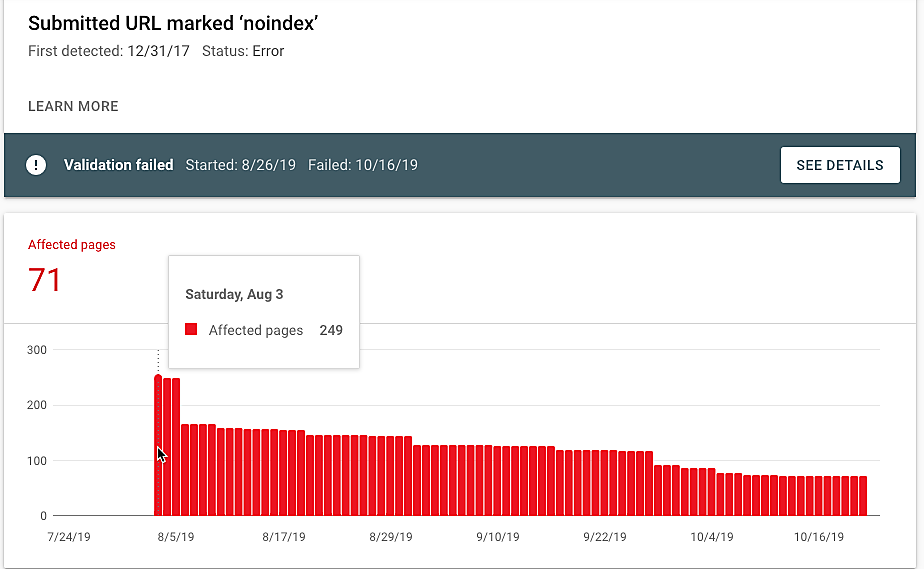Click the 9/10/19 axis date
The height and width of the screenshot is (569, 924).
point(498,537)
